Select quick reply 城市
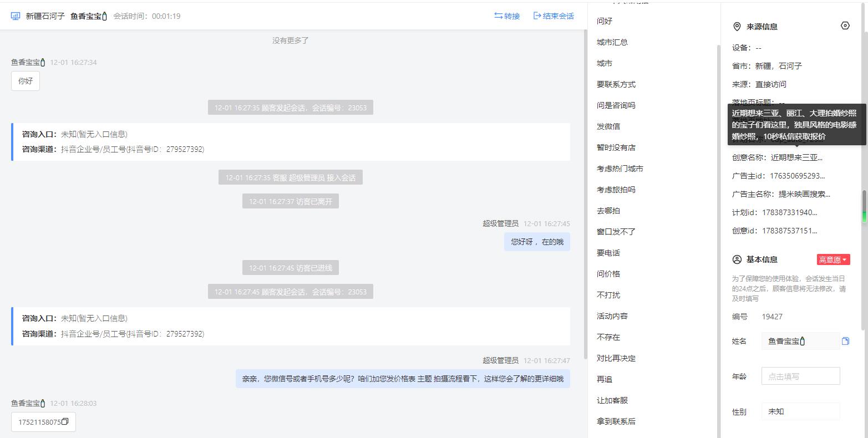The width and height of the screenshot is (868, 438). click(605, 63)
